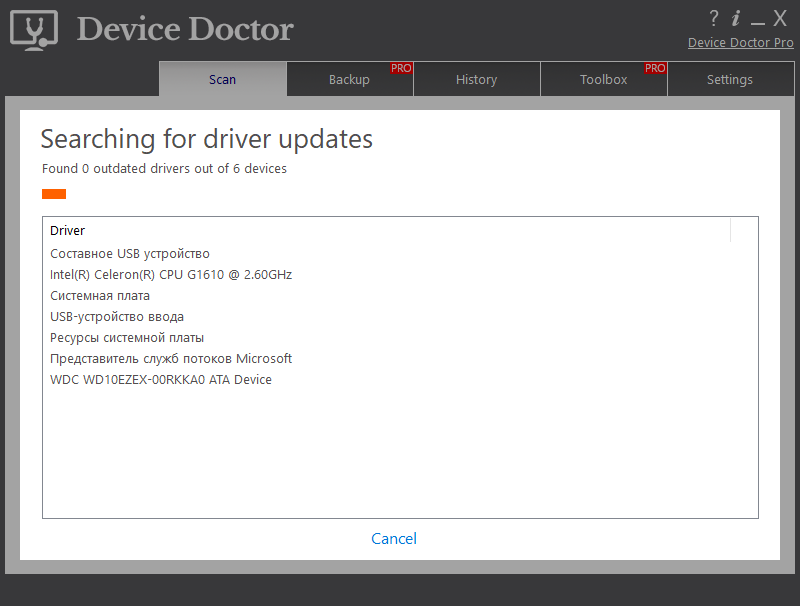Click the Driver column header
This screenshot has height=606, width=800.
pos(67,230)
